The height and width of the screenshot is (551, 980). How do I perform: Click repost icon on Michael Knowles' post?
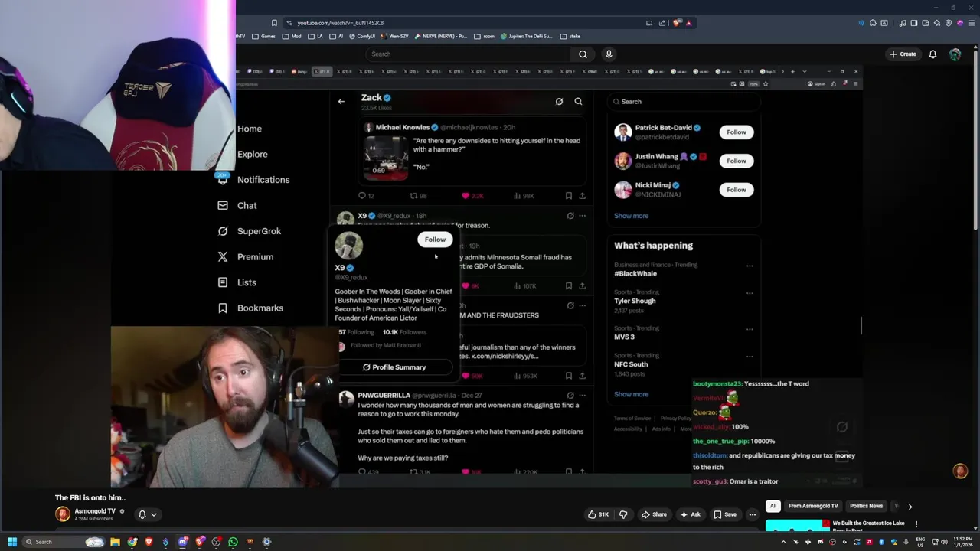pyautogui.click(x=413, y=196)
